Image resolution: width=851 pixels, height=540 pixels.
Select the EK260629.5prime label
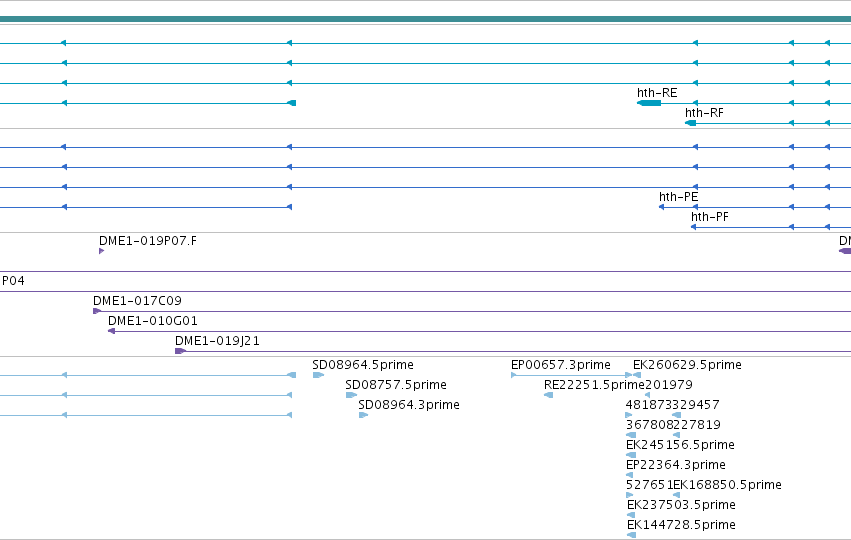(x=687, y=365)
